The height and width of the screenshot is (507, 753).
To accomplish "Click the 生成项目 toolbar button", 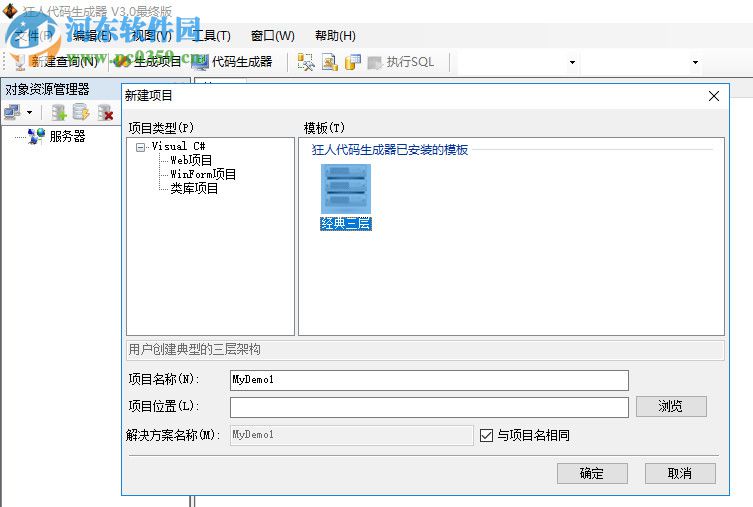I will pyautogui.click(x=148, y=61).
